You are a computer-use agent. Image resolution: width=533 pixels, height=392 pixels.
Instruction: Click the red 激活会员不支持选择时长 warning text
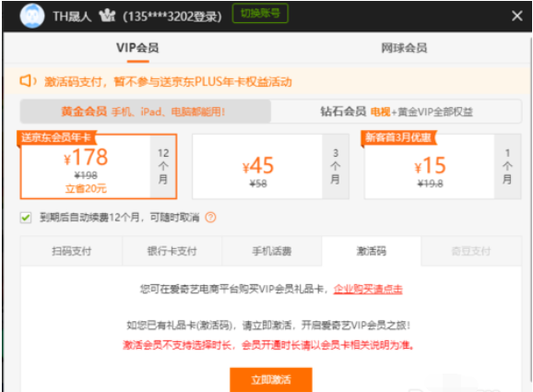(268, 345)
